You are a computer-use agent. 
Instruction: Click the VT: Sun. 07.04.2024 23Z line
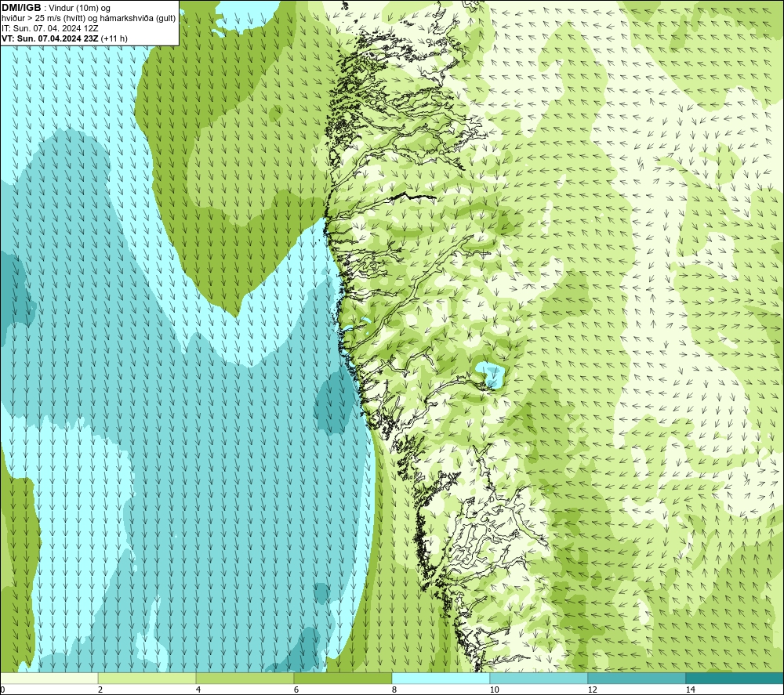tap(50, 38)
